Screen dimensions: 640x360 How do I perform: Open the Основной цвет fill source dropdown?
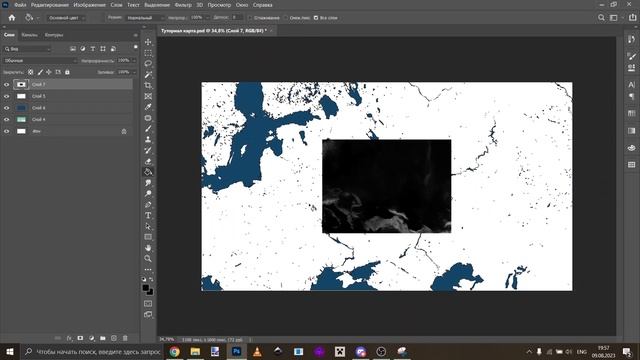pyautogui.click(x=67, y=18)
